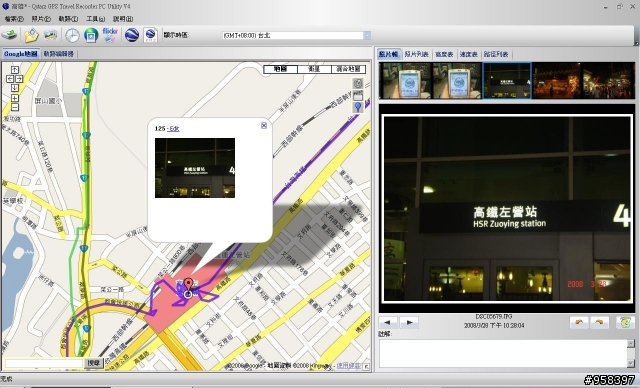Click the middle icon in map side toolbar
Image resolution: width=640 pixels, height=388 pixels.
[x=358, y=95]
